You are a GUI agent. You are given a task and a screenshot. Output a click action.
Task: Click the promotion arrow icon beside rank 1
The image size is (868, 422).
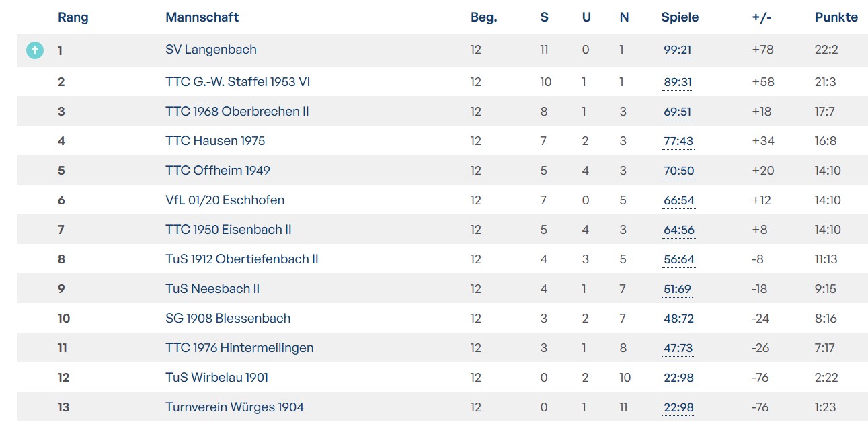click(35, 50)
